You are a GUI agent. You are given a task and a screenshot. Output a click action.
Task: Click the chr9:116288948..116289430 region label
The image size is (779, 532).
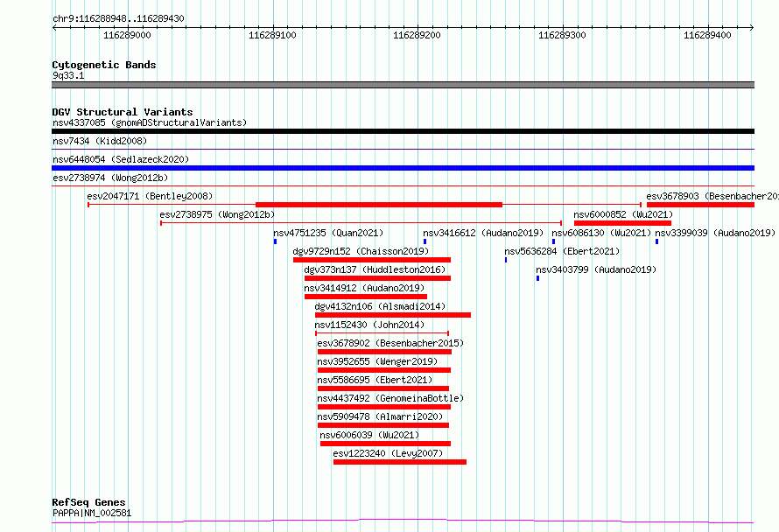tap(118, 18)
